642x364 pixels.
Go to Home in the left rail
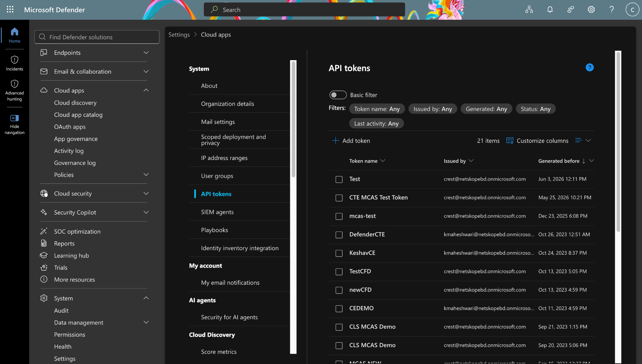(14, 35)
